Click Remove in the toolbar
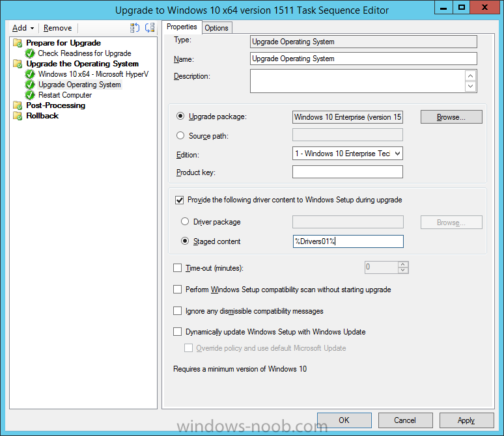The image size is (504, 436). click(58, 28)
